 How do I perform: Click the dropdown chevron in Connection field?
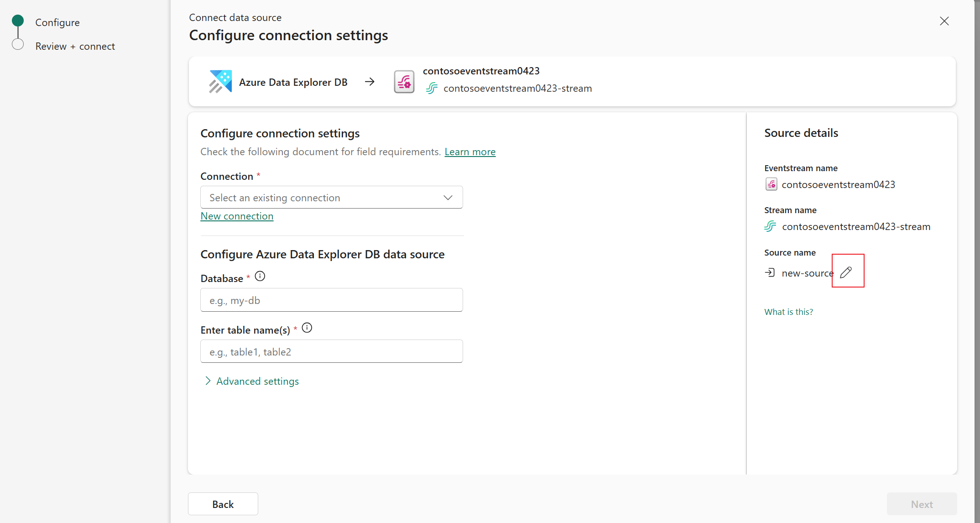pyautogui.click(x=448, y=198)
